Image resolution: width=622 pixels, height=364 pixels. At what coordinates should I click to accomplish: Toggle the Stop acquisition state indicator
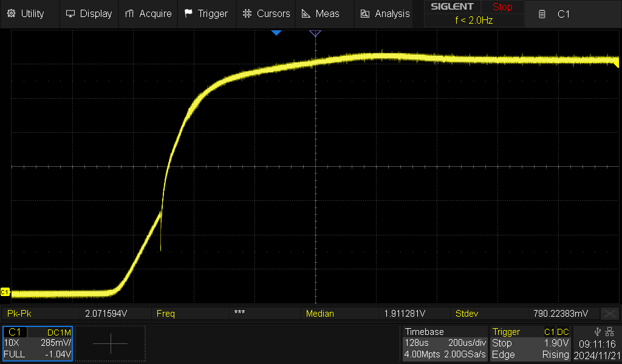[x=502, y=7]
